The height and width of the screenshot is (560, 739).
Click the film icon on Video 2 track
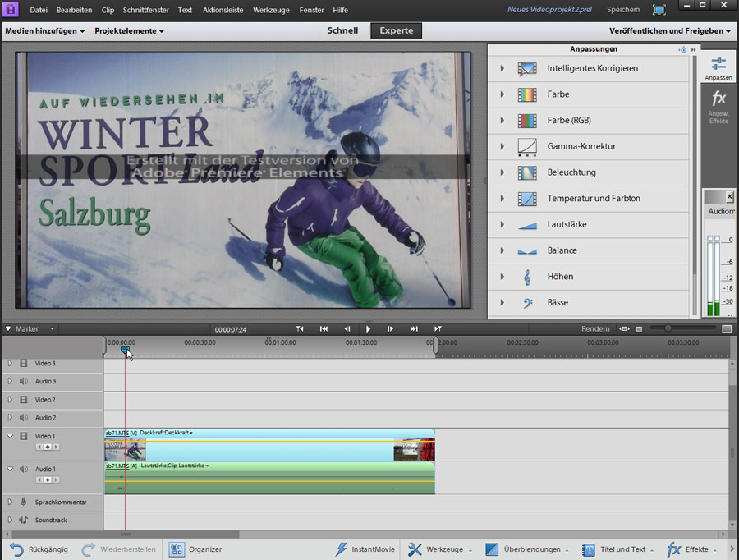[23, 399]
